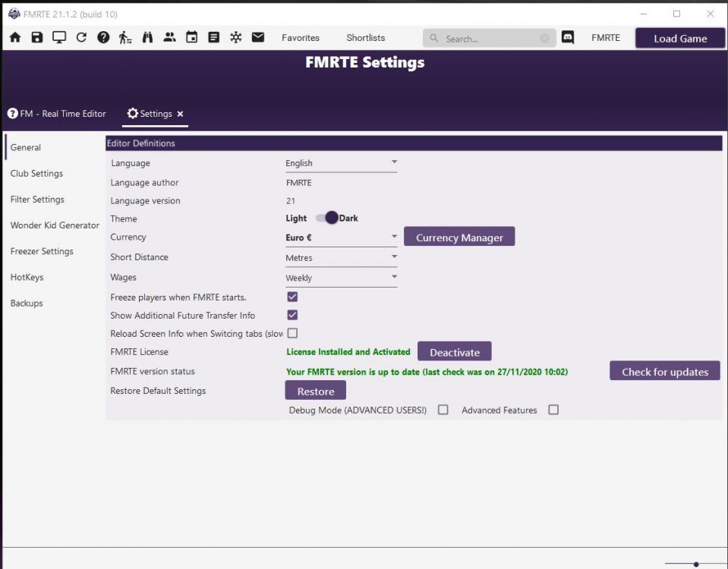Image resolution: width=728 pixels, height=569 pixels.
Task: Click the Save floppy disk icon
Action: tap(37, 38)
